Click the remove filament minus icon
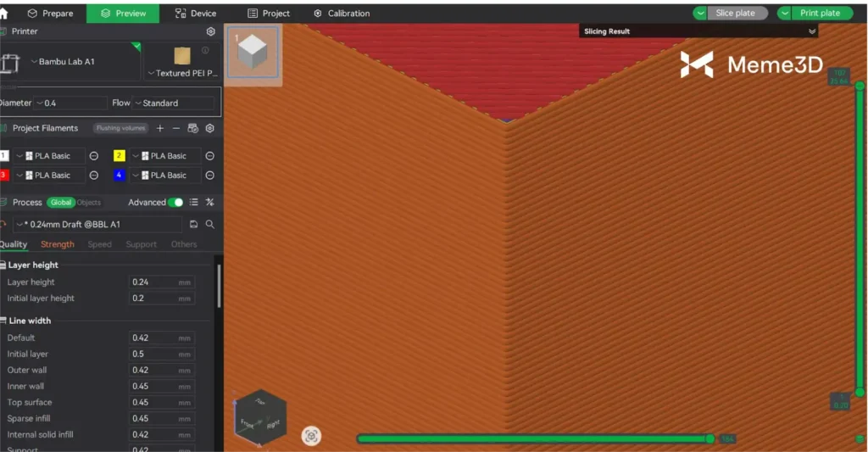This screenshot has width=868, height=452. [176, 128]
